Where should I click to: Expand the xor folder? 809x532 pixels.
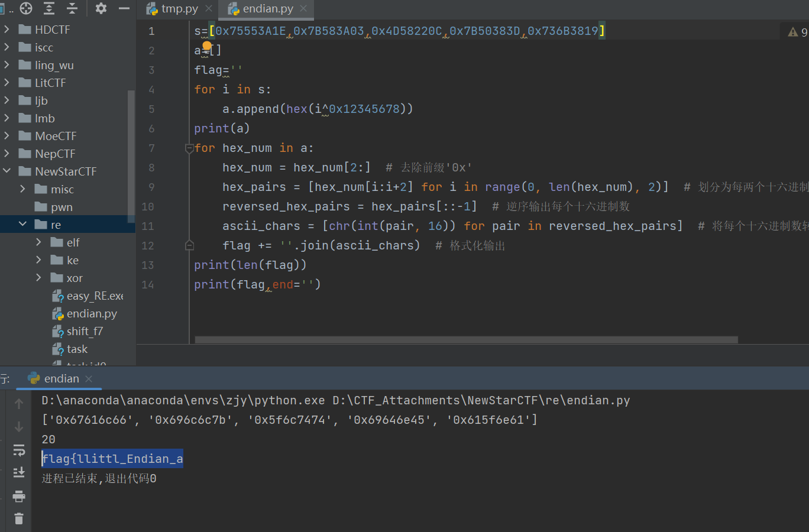click(x=39, y=278)
